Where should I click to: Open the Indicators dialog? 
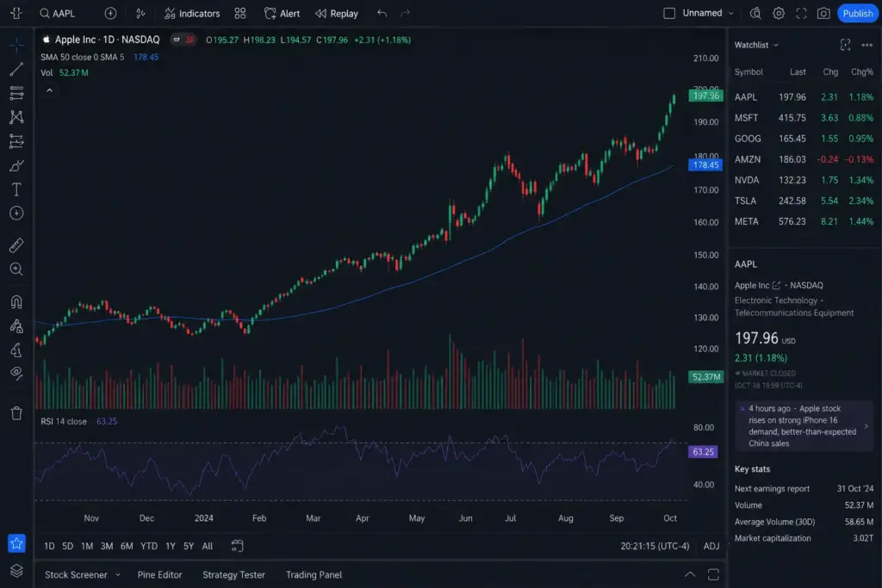[192, 14]
